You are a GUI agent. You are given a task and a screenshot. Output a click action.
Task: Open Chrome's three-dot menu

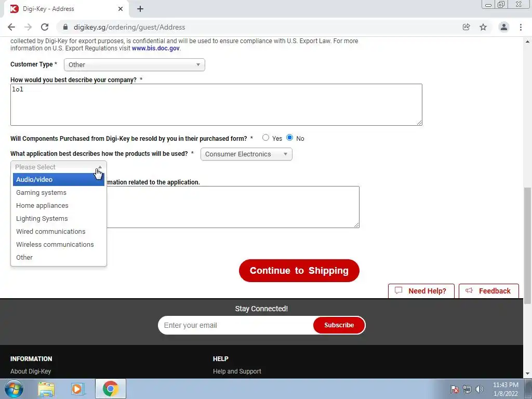pyautogui.click(x=521, y=27)
